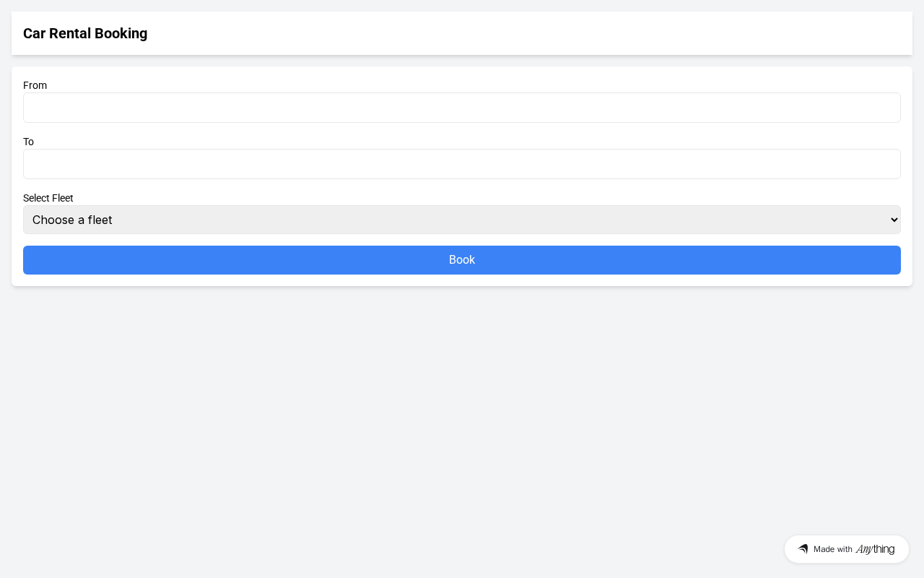Click the fleet dropdown chevron arrow
The image size is (924, 578).
click(x=894, y=220)
